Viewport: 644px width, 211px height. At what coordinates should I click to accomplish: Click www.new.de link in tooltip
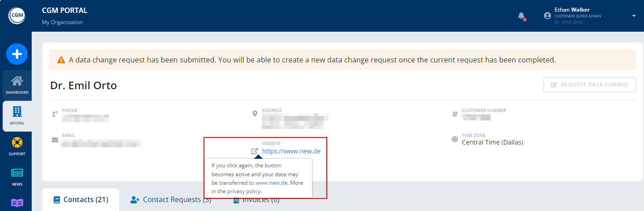point(272,183)
